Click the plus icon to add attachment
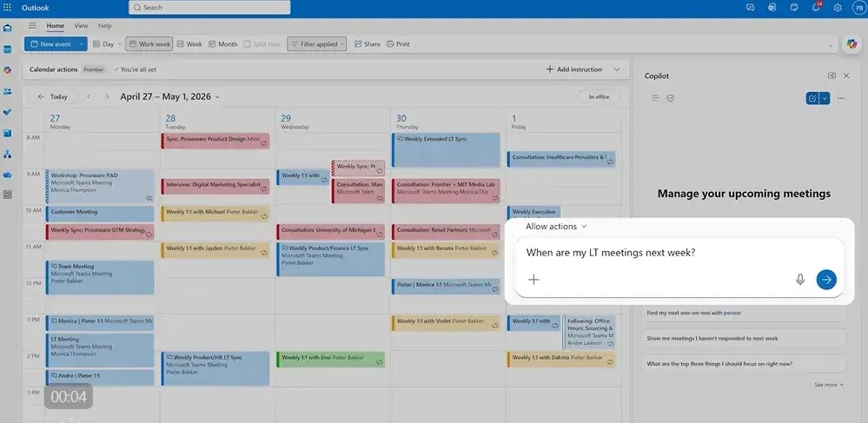The width and height of the screenshot is (868, 423). [x=533, y=280]
